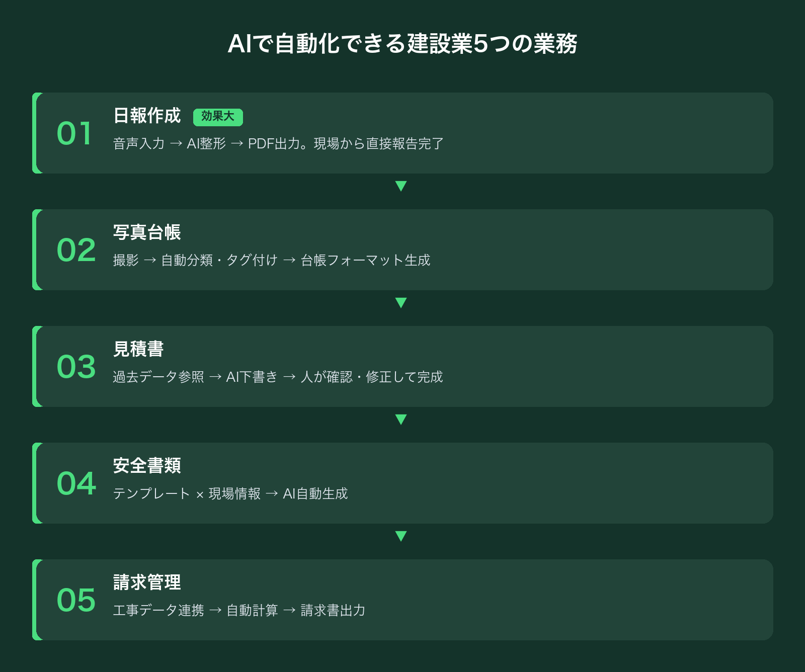This screenshot has height=672, width=805.
Task: Select the 写真台帳 heading
Action: point(147,232)
